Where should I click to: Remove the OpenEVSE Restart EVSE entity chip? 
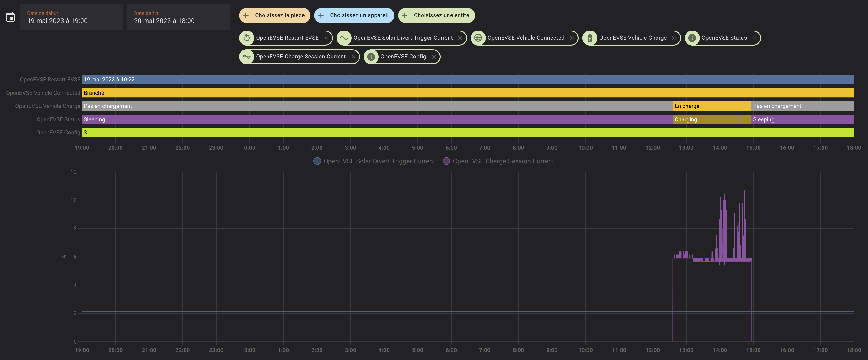[x=326, y=38]
